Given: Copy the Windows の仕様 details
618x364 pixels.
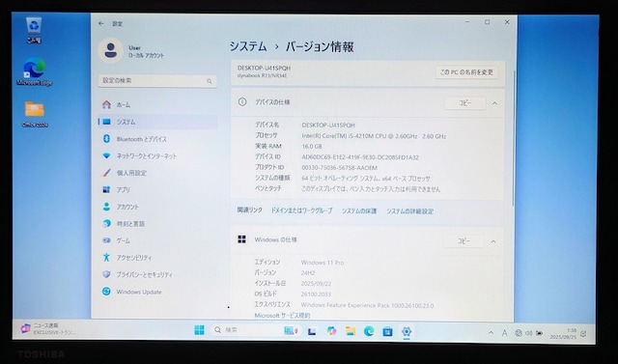Looking at the screenshot, I should click(x=463, y=241).
